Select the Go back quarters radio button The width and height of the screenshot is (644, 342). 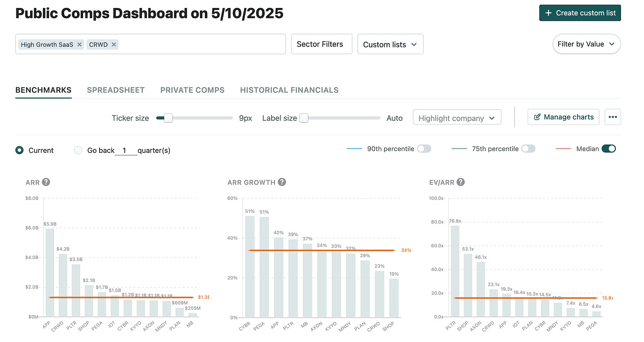(x=78, y=150)
